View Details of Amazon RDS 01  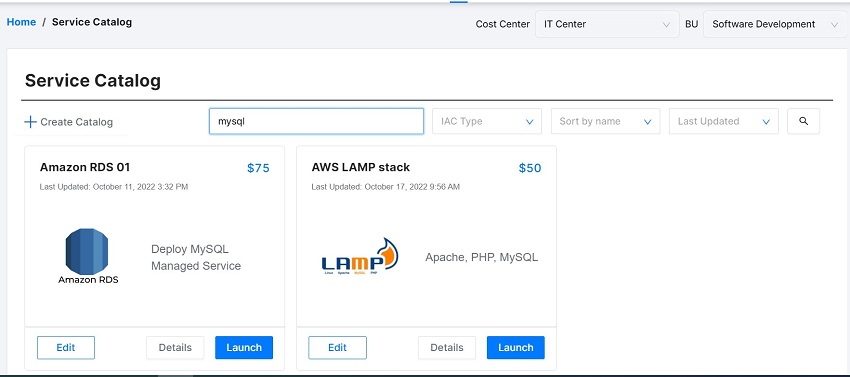click(175, 348)
